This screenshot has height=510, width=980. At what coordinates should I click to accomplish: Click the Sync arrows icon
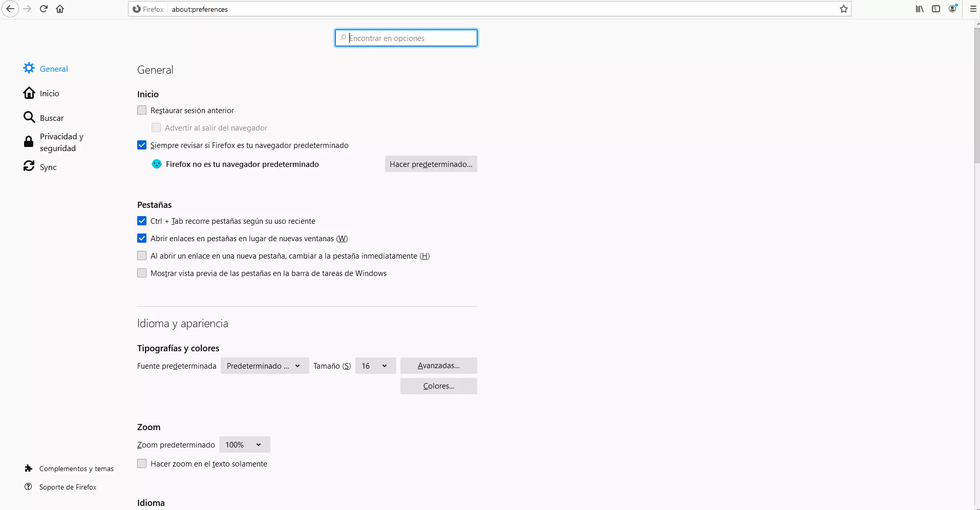click(x=29, y=166)
